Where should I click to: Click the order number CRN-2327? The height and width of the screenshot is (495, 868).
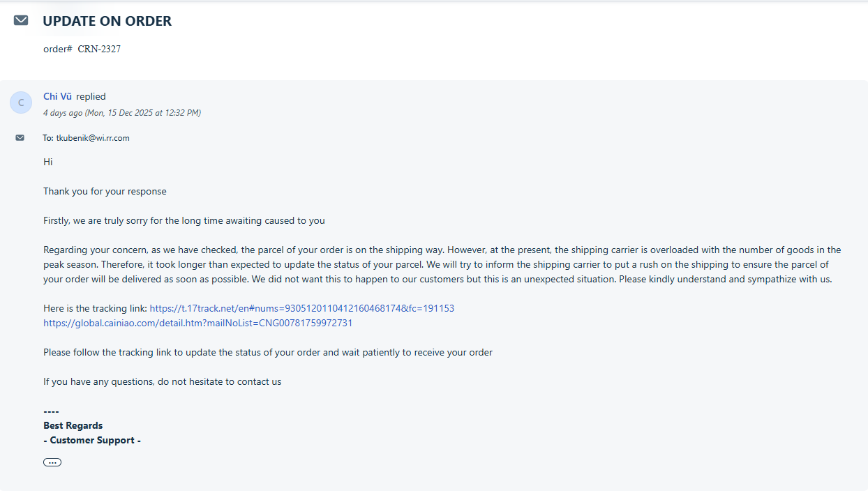[x=99, y=49]
